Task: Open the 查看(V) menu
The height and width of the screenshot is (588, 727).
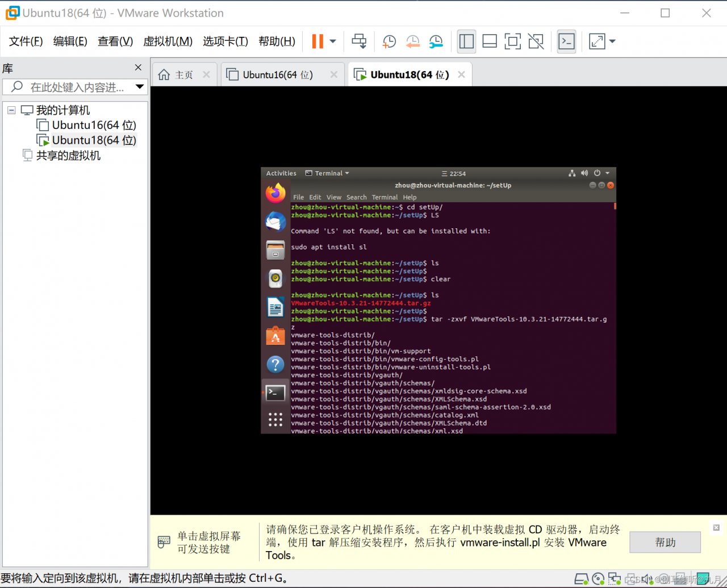Action: pyautogui.click(x=115, y=41)
